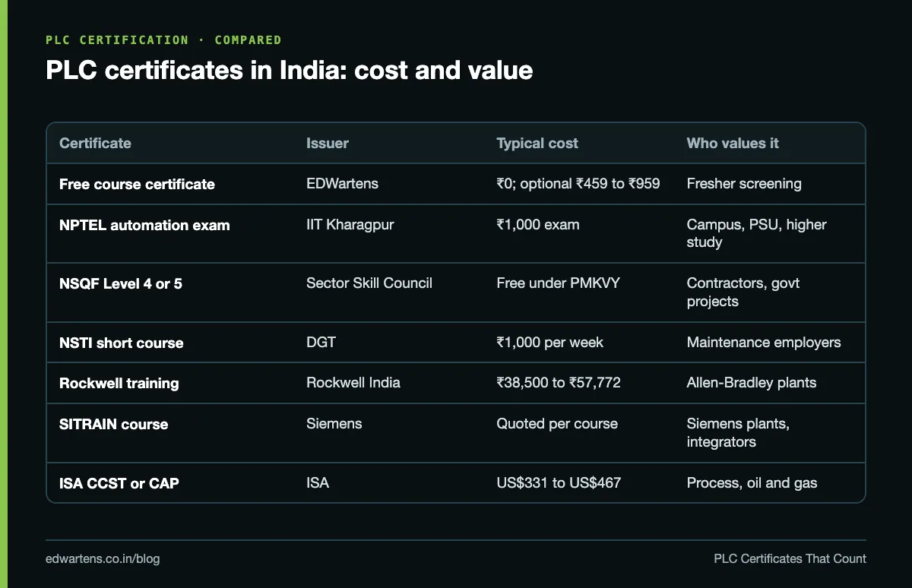
Task: Click the 'Quoted per course' cell
Action: click(557, 424)
